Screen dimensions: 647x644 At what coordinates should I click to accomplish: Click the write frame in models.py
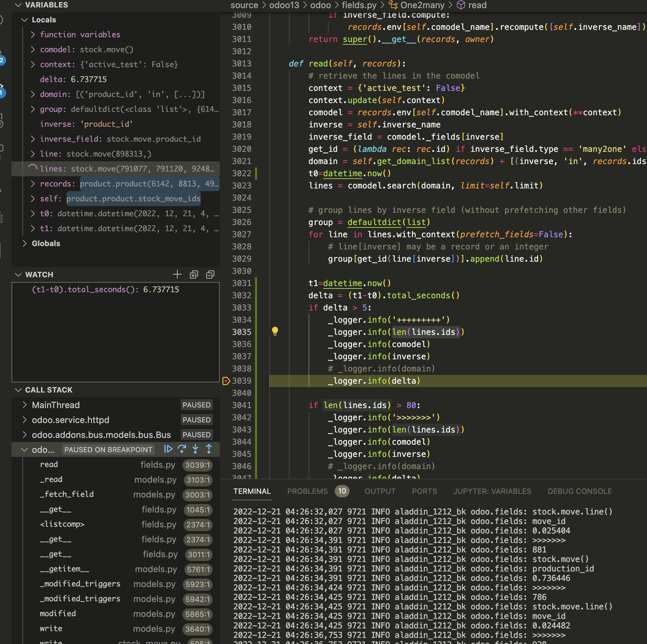(x=51, y=629)
